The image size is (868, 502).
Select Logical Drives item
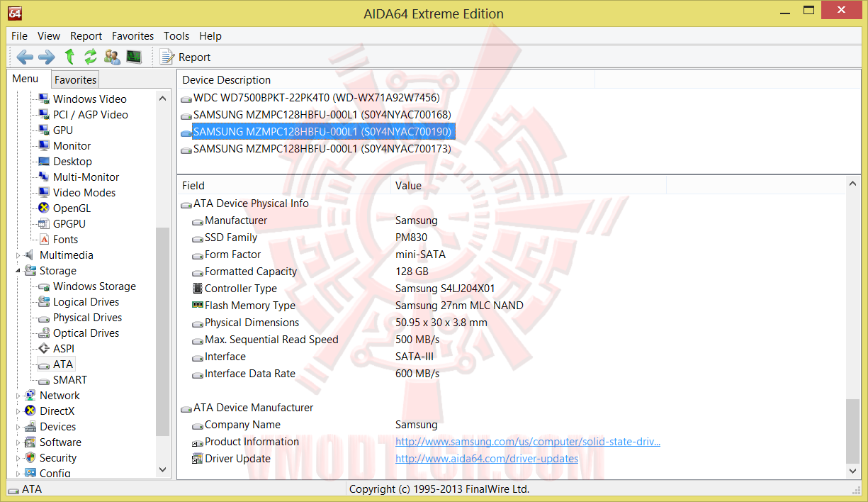86,302
